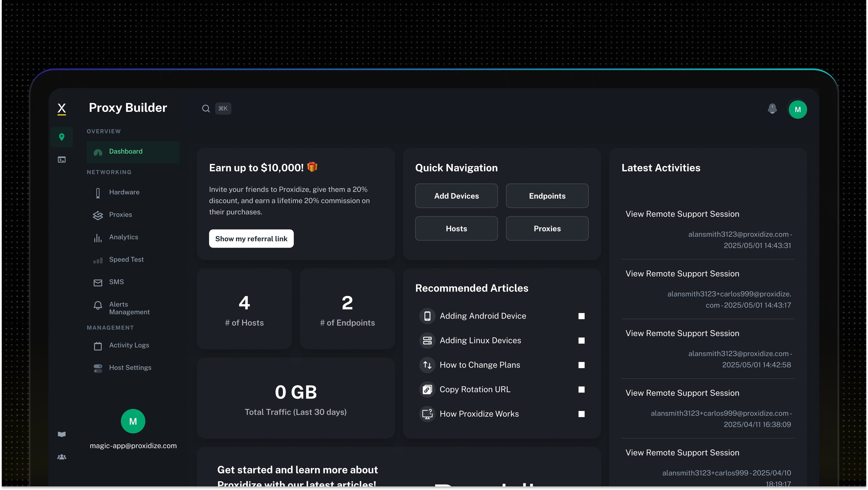
Task: Click the Android phone article icon
Action: (x=427, y=316)
